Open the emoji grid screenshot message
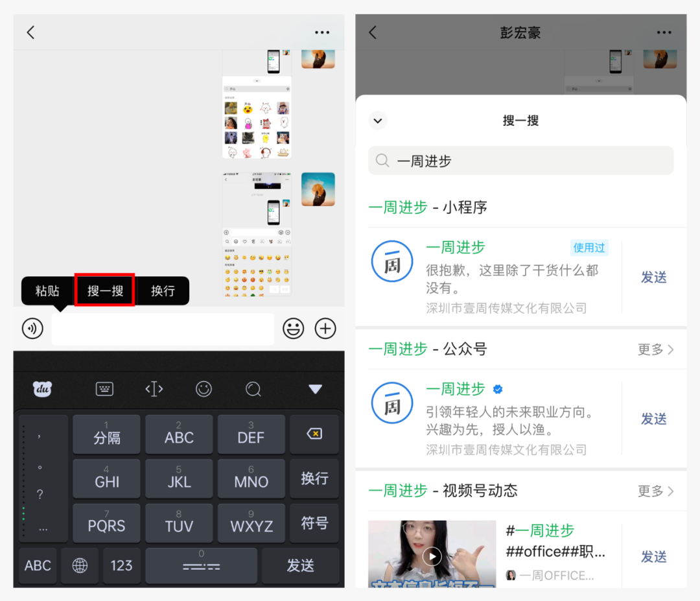 257,234
